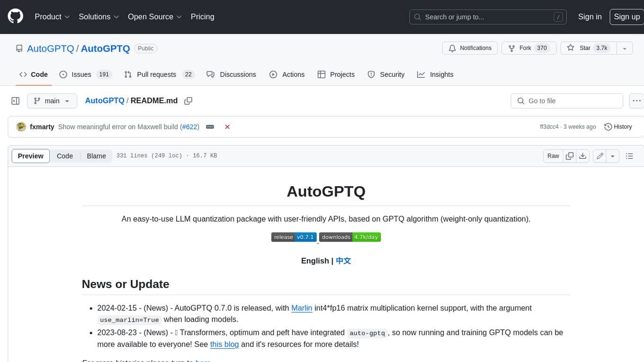Click the Pull requests count 22 badge
644x362 pixels.
[x=188, y=74]
